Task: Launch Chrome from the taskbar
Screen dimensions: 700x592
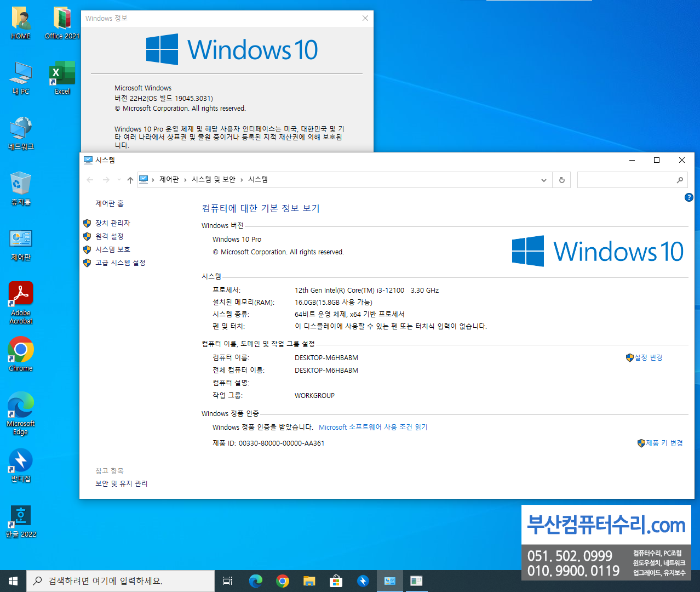Action: 283,581
